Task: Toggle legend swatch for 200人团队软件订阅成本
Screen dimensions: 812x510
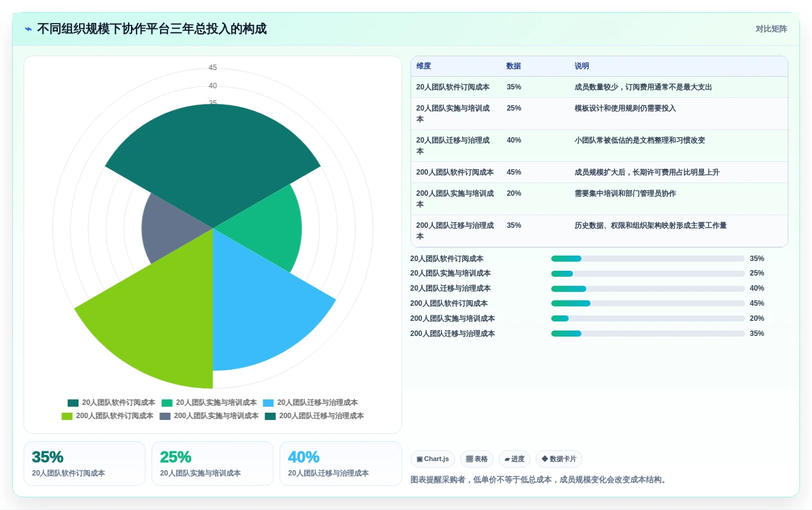Action: [x=67, y=416]
